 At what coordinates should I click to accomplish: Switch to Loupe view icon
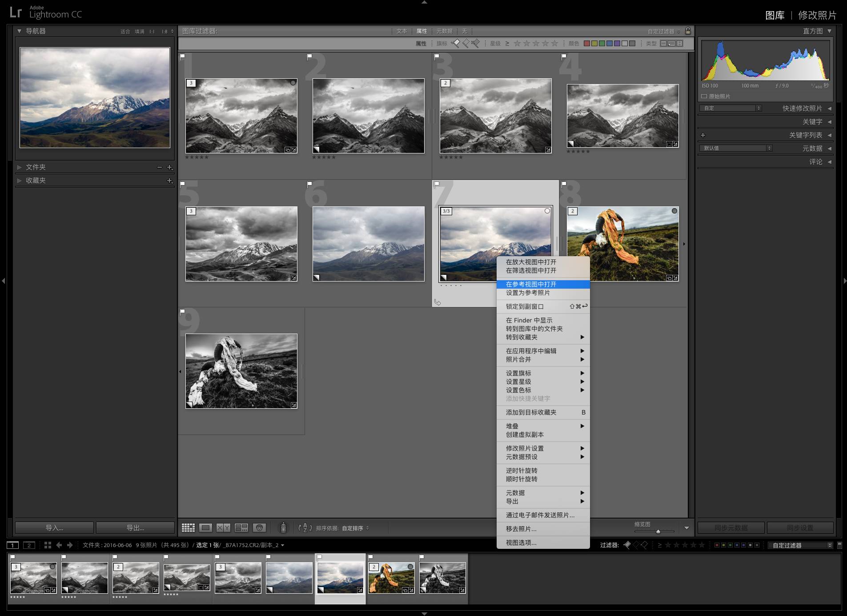[x=205, y=528]
